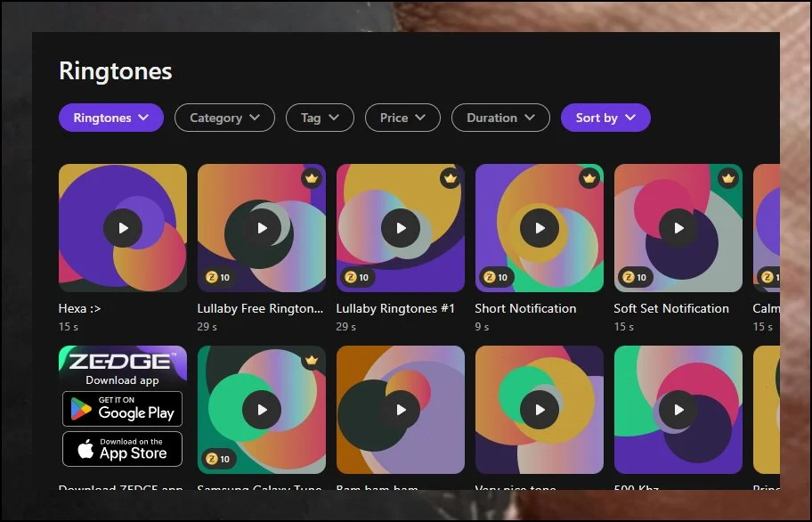Play the Bam bam bam ringtone
Screen dimensions: 812x522
point(401,410)
